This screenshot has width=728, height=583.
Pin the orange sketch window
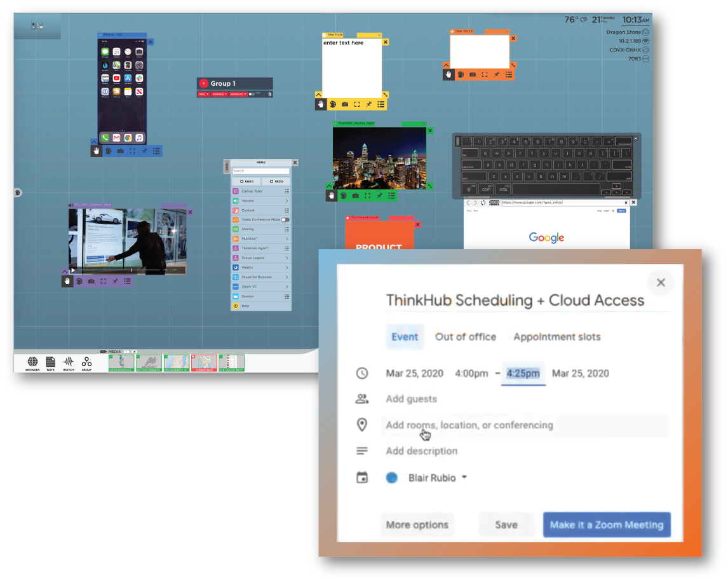point(497,74)
